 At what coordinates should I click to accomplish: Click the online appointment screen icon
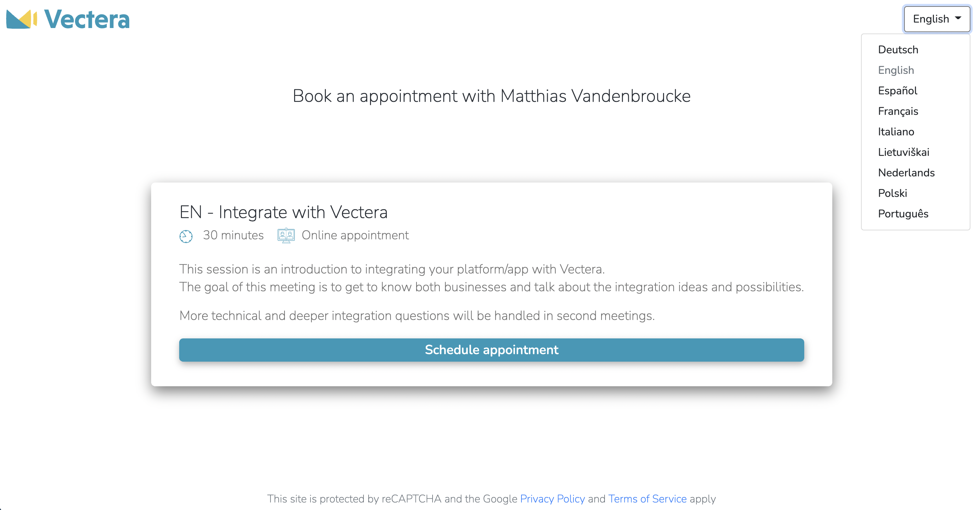coord(286,236)
